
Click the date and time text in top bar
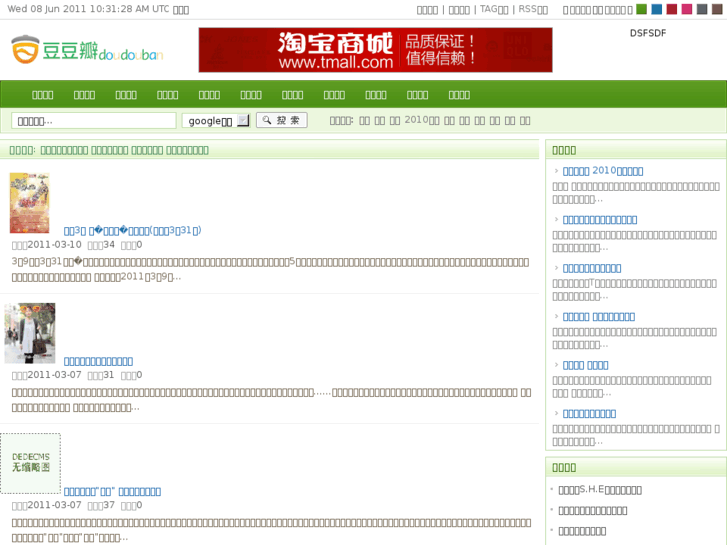[98, 9]
